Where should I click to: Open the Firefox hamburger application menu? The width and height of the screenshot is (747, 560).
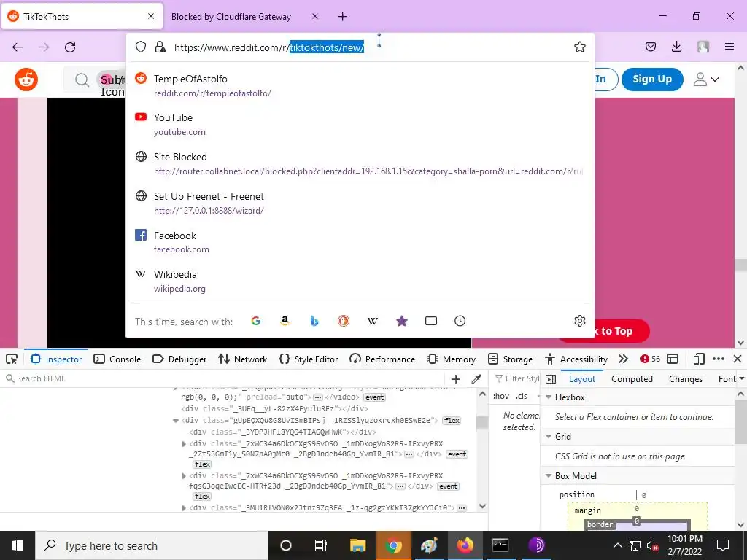coord(729,47)
